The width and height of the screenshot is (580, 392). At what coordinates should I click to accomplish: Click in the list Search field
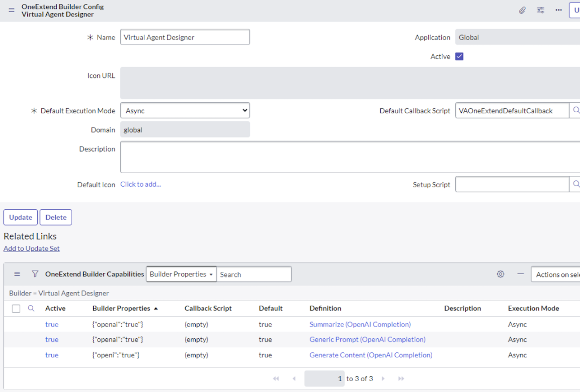[x=253, y=274]
